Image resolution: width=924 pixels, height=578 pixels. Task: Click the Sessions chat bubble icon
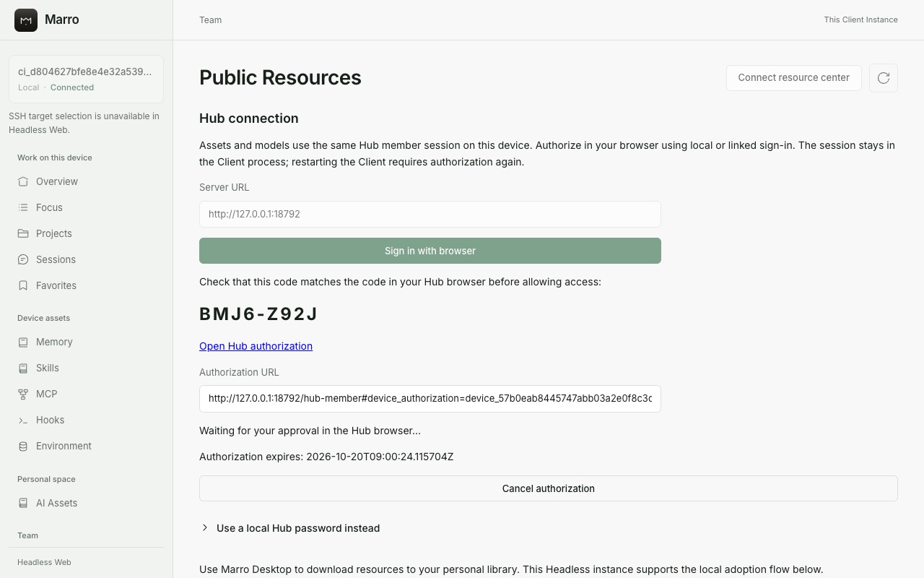(x=23, y=259)
